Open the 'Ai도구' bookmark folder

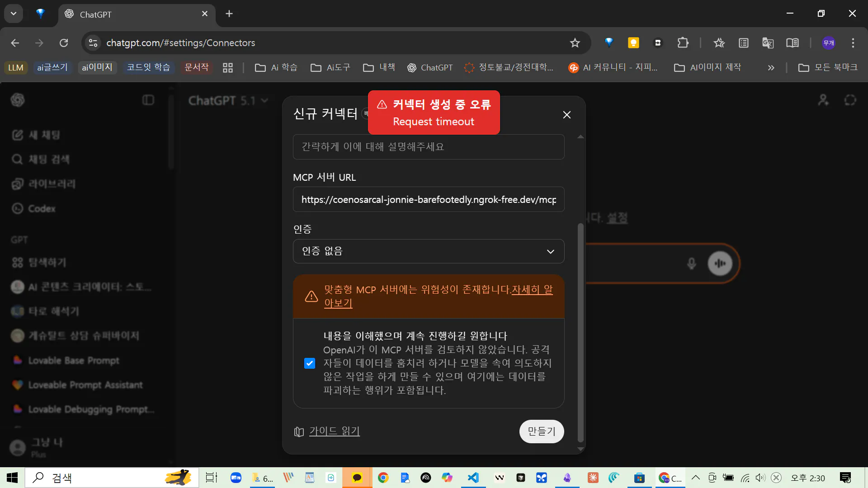tap(330, 67)
